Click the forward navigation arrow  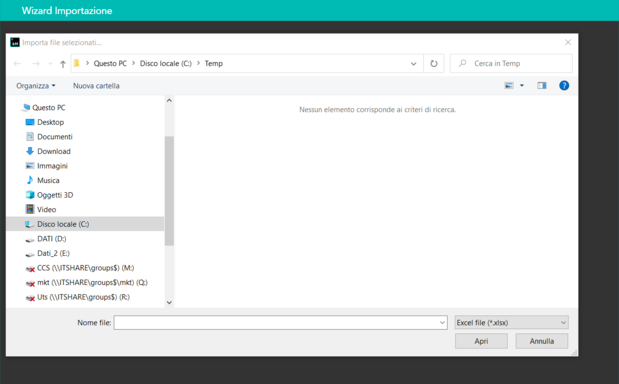pos(36,64)
